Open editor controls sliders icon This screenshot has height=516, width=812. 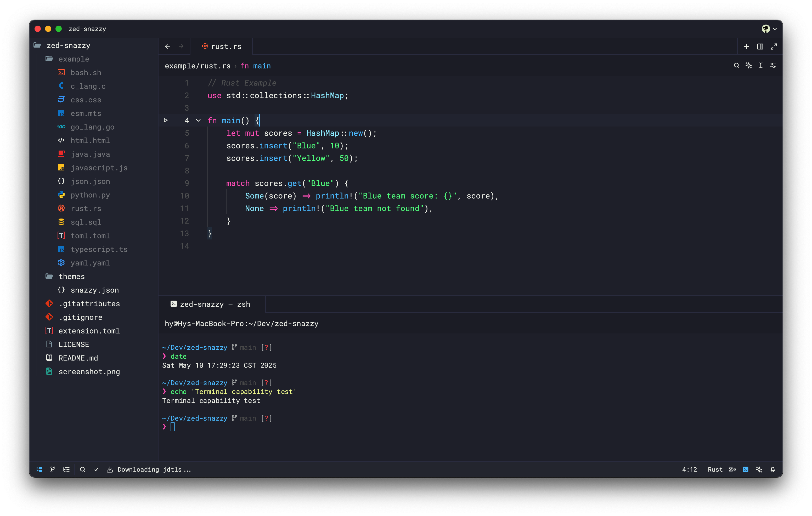772,65
